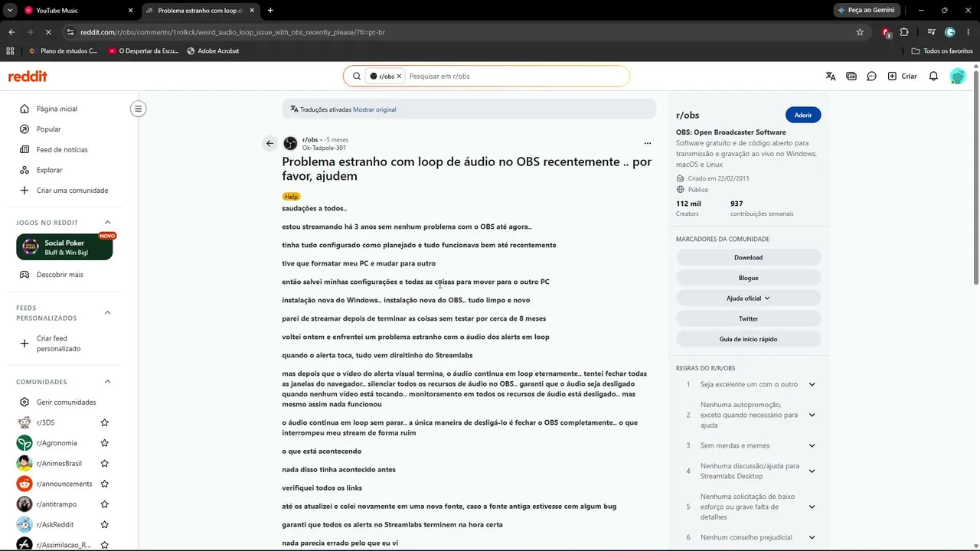Open the Chrome profile avatar
This screenshot has height=551, width=980.
coord(950,32)
